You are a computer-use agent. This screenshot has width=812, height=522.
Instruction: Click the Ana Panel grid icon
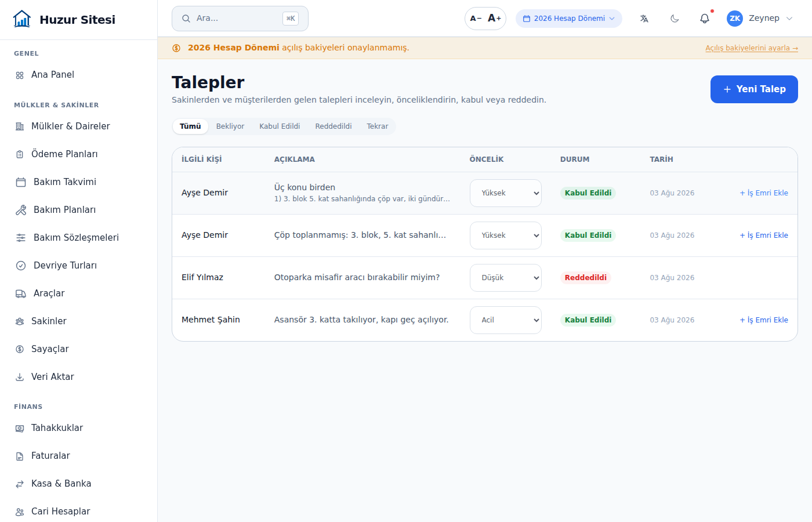pyautogui.click(x=20, y=75)
